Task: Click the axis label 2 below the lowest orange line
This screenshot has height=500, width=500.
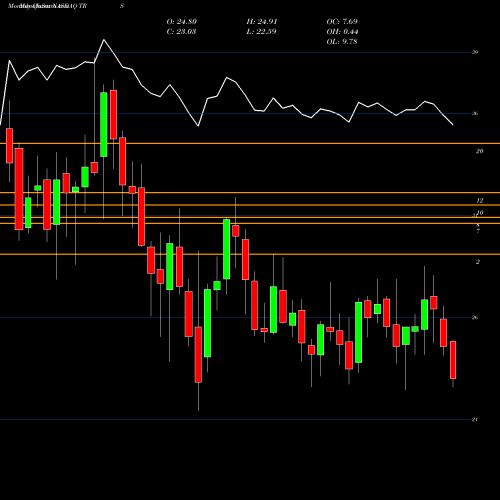Action: (478, 262)
